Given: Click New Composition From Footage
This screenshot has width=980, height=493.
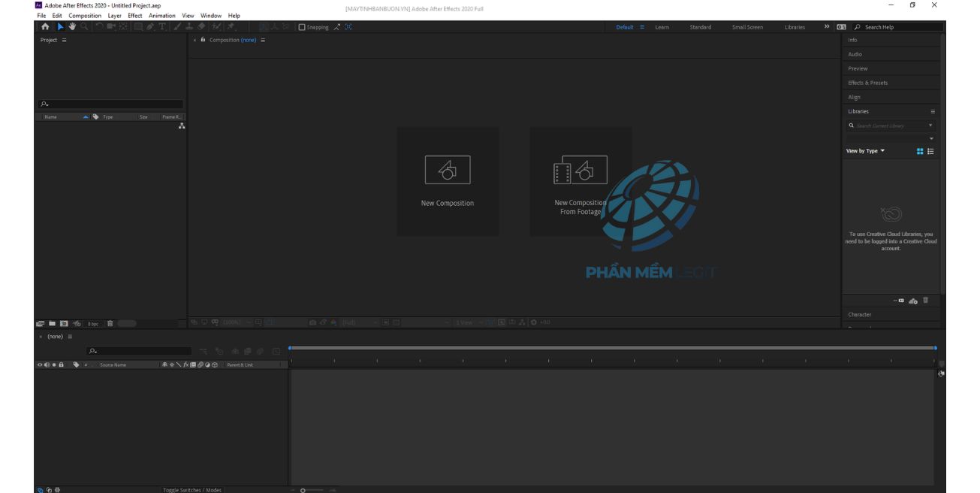Looking at the screenshot, I should click(580, 182).
